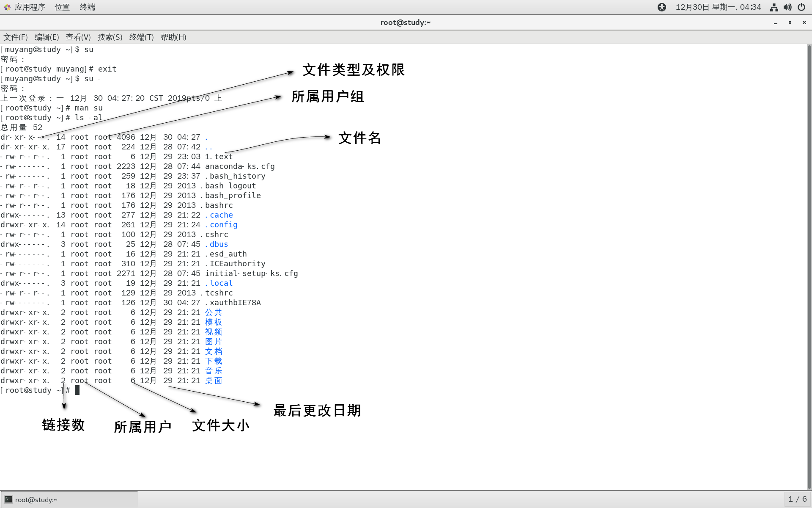Click the 总用量 52 line
The image size is (812, 508).
pyautogui.click(x=22, y=127)
